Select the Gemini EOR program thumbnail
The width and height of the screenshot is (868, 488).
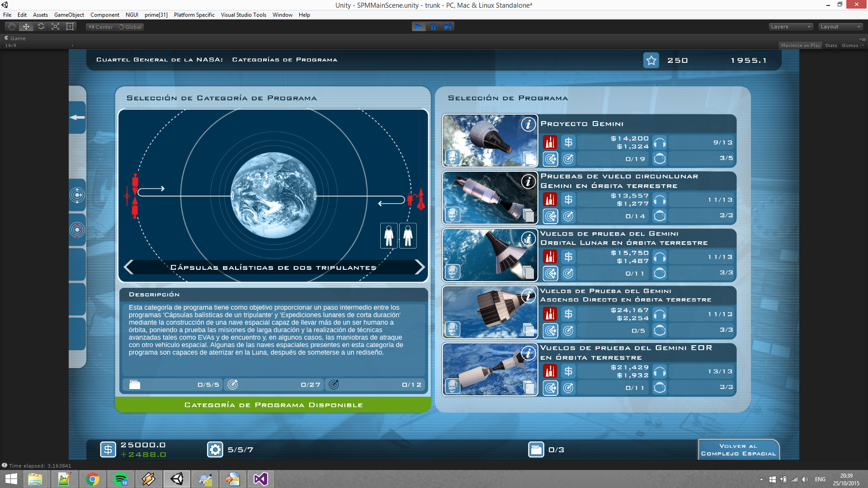(x=490, y=370)
